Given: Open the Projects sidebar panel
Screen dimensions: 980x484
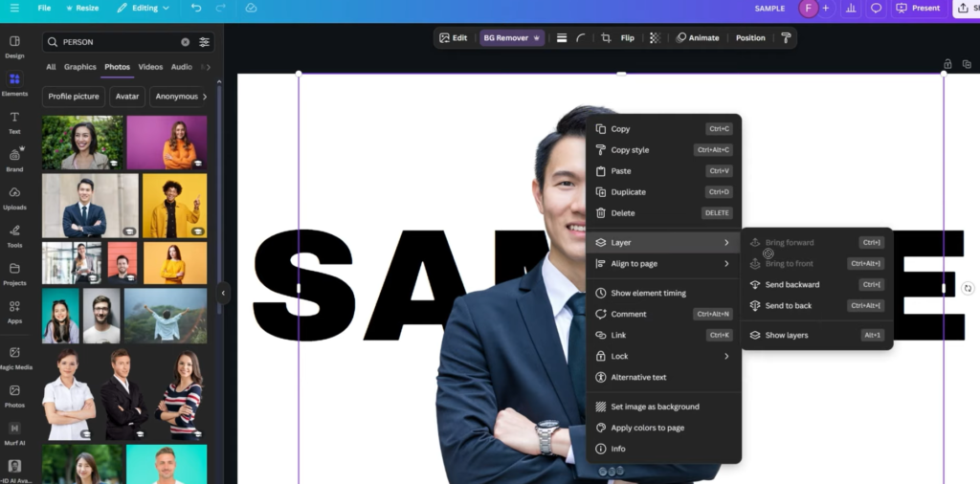Looking at the screenshot, I should (14, 275).
